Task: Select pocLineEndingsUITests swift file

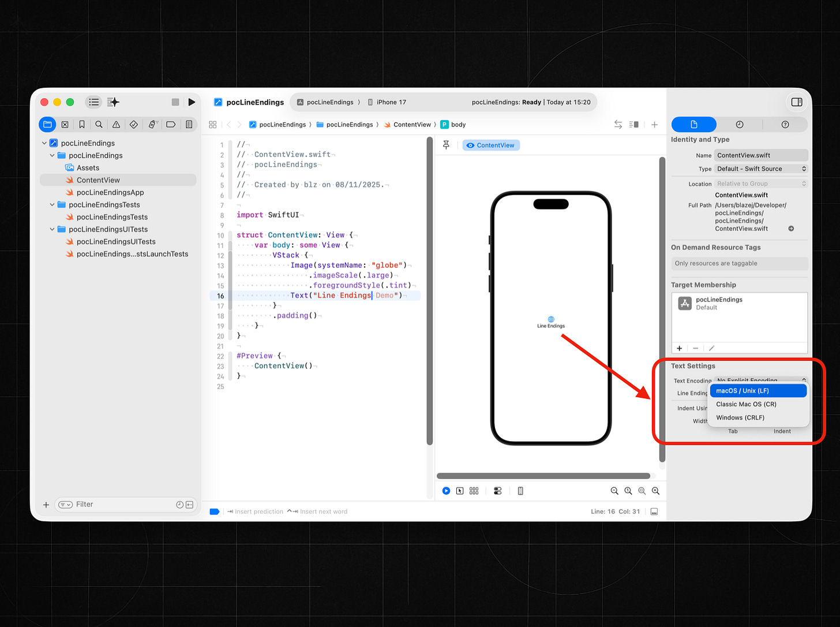Action: [x=116, y=242]
